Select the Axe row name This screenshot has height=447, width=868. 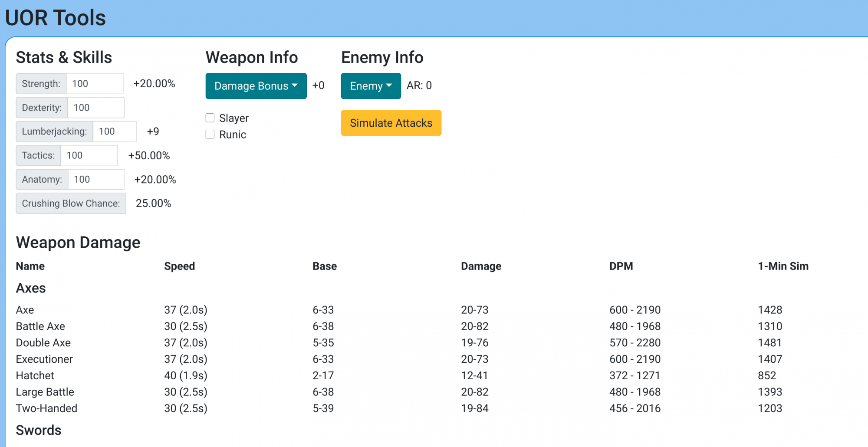click(x=25, y=310)
